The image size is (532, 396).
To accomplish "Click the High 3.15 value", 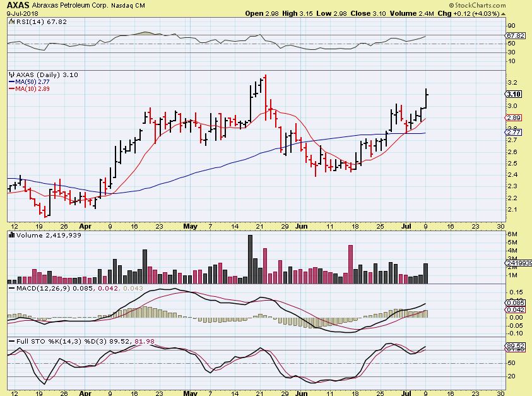I will tap(297, 14).
